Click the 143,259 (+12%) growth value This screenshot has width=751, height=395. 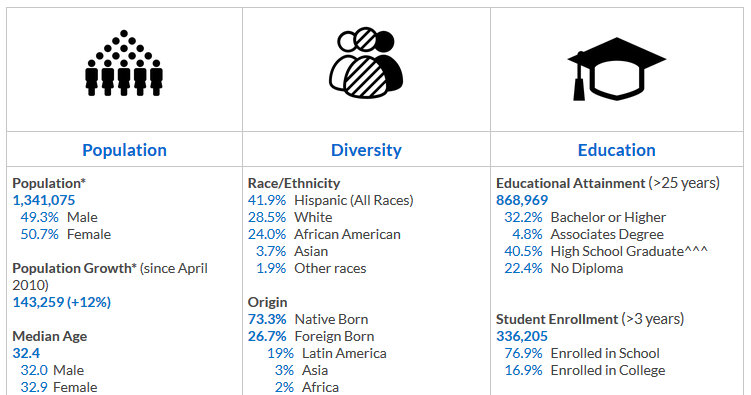click(x=61, y=302)
